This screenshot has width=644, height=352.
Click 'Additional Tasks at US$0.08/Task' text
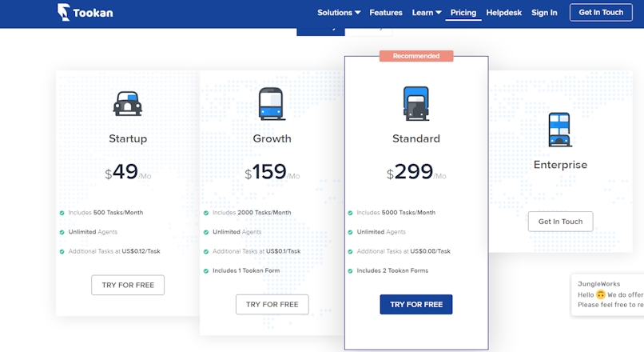pyautogui.click(x=403, y=251)
